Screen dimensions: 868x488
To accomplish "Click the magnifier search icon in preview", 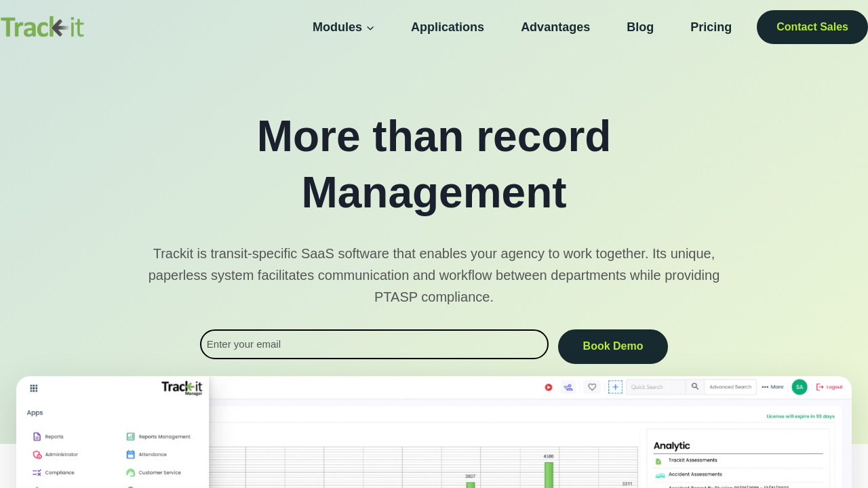I will [x=695, y=387].
